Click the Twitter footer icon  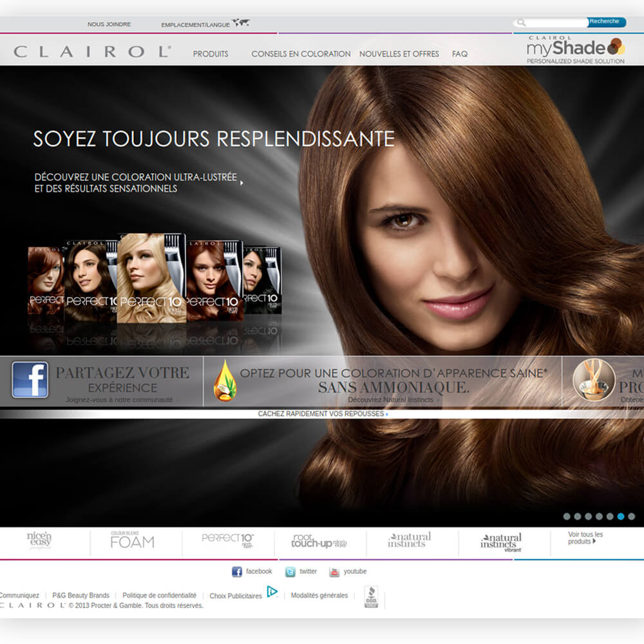pyautogui.click(x=290, y=572)
